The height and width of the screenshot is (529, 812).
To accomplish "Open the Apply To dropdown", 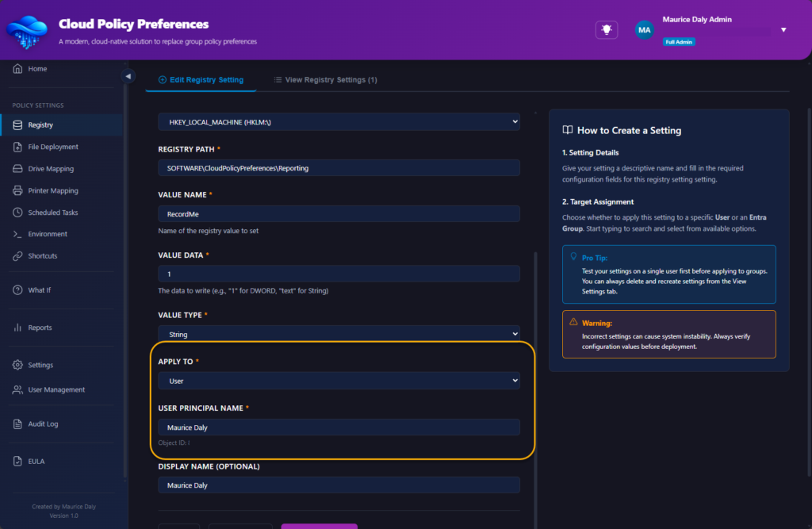I will (339, 381).
